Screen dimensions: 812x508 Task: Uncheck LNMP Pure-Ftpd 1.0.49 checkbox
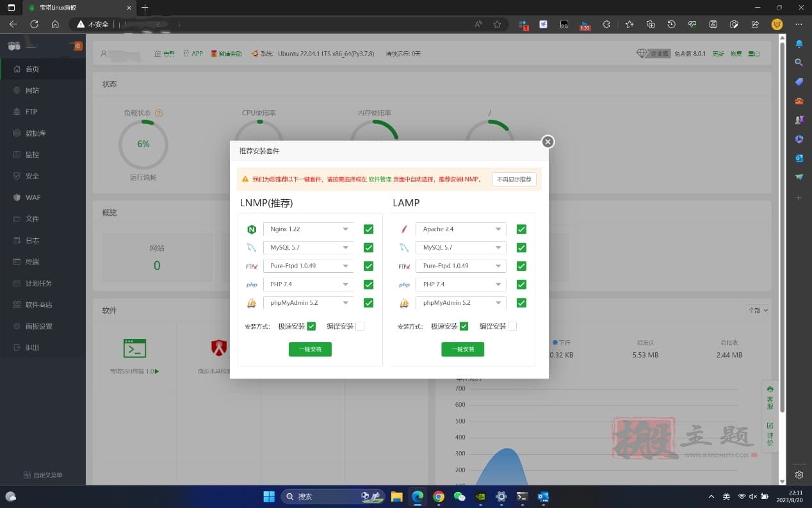click(368, 266)
